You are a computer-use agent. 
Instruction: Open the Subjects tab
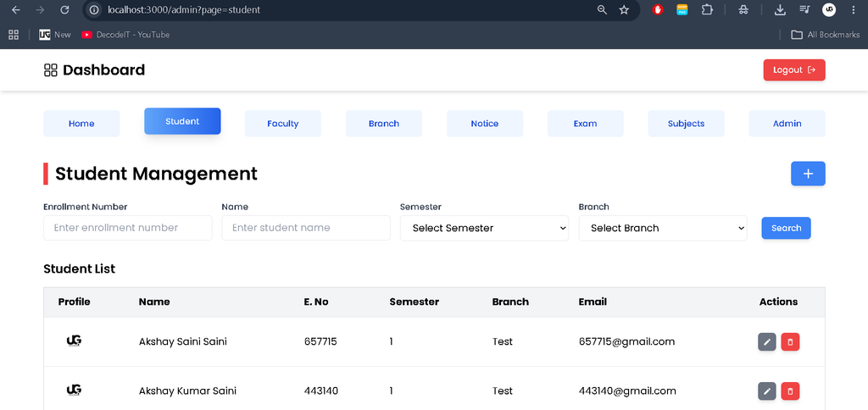click(x=686, y=124)
